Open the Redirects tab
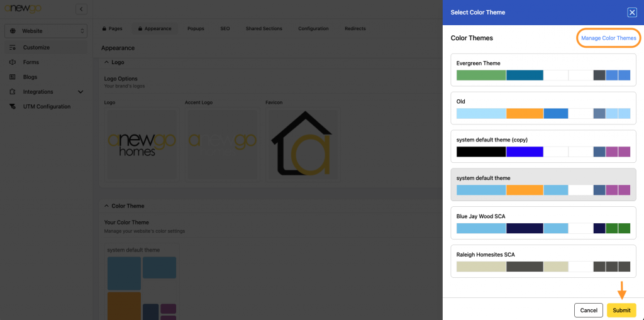This screenshot has width=644, height=320. click(355, 29)
